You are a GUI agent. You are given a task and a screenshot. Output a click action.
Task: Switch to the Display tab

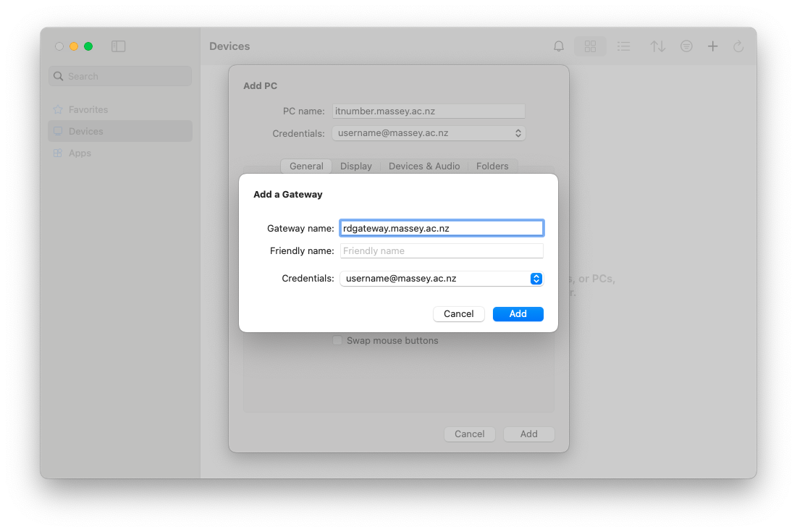pos(356,166)
